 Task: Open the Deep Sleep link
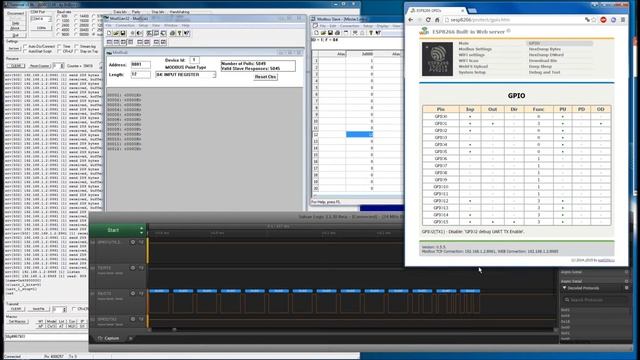click(540, 66)
